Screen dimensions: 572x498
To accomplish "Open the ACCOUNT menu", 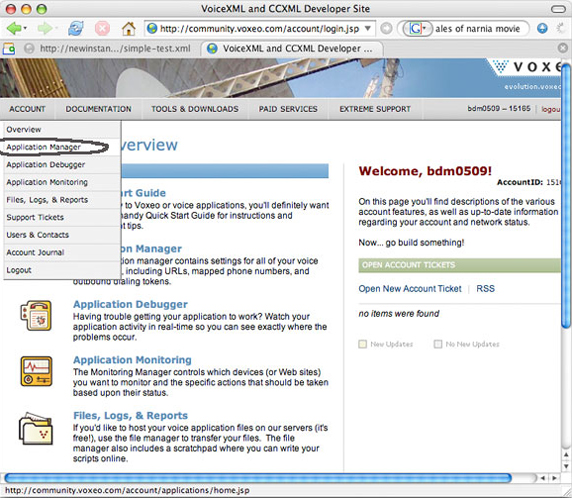I will tap(27, 109).
